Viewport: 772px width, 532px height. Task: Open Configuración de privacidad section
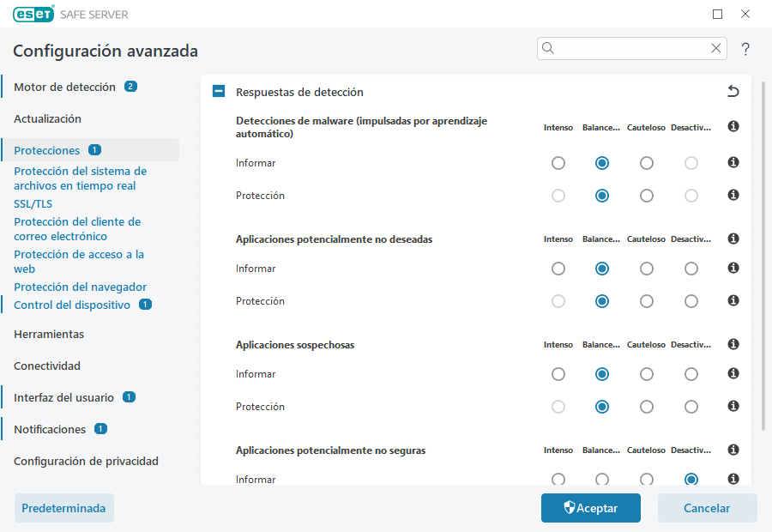coord(86,461)
